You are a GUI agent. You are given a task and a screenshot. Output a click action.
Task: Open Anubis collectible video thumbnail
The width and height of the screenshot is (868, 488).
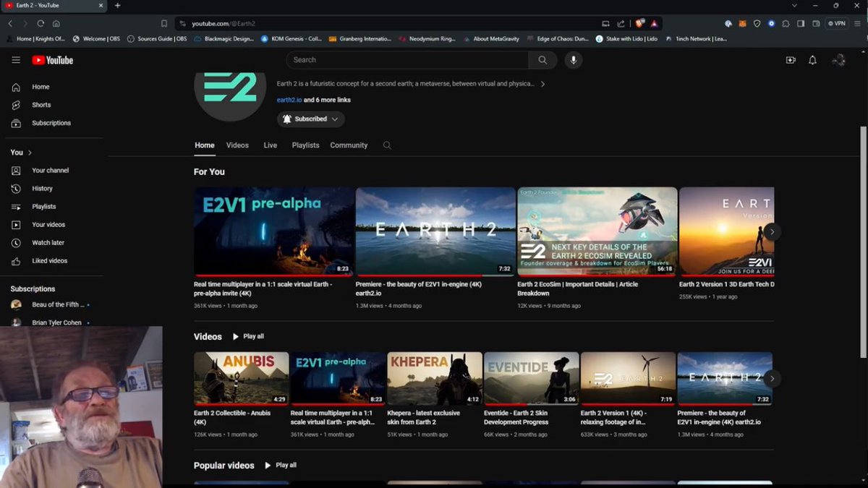point(241,378)
